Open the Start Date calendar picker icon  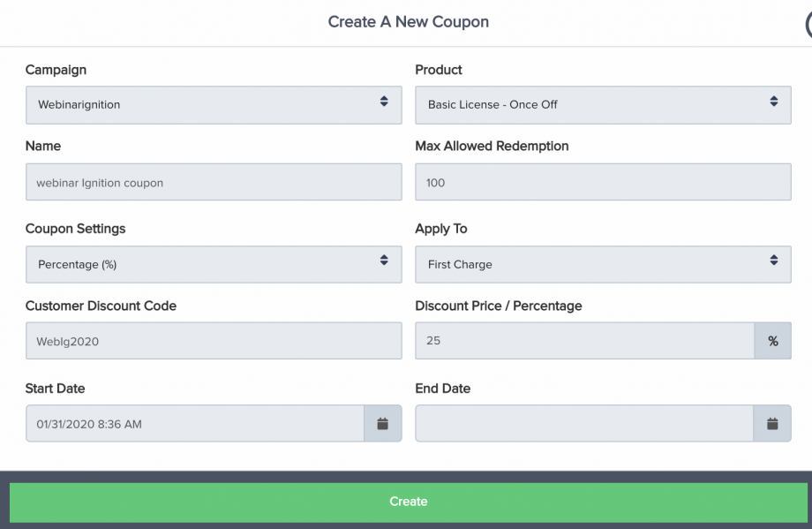[383, 423]
